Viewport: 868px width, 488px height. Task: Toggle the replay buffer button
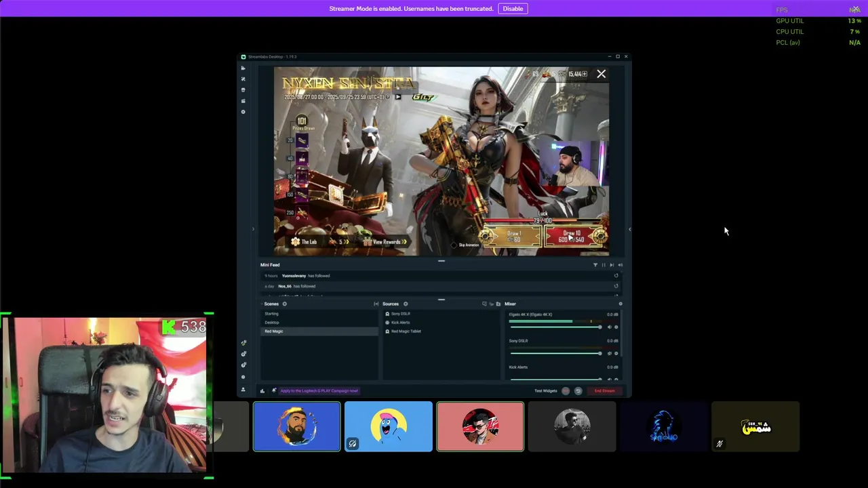578,391
